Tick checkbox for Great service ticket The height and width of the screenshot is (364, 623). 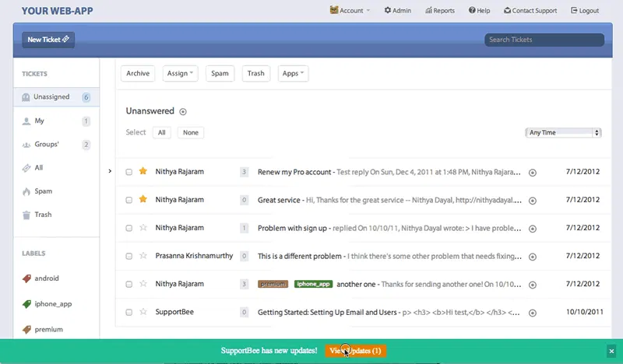[128, 200]
